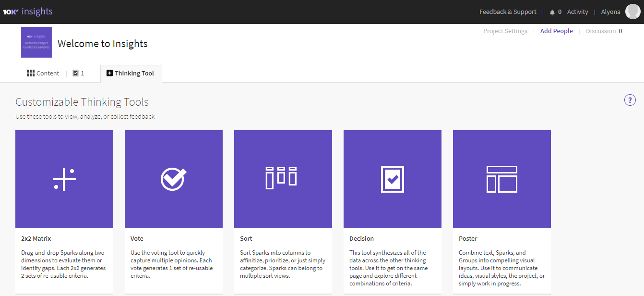
Task: Open the notifications bell icon
Action: click(x=552, y=12)
